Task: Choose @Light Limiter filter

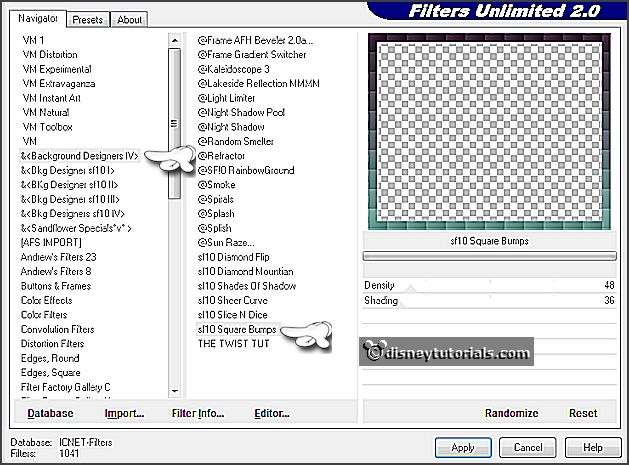Action: point(226,98)
